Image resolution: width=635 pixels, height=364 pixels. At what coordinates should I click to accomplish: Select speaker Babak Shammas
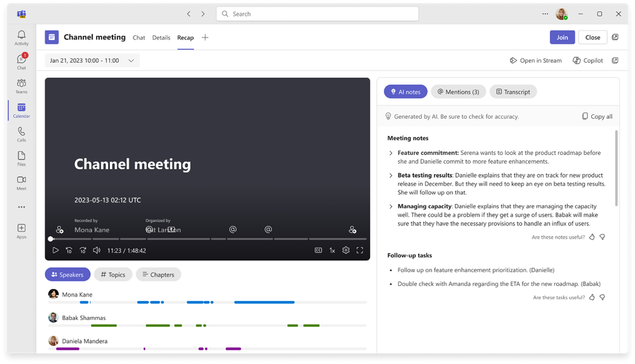77,318
